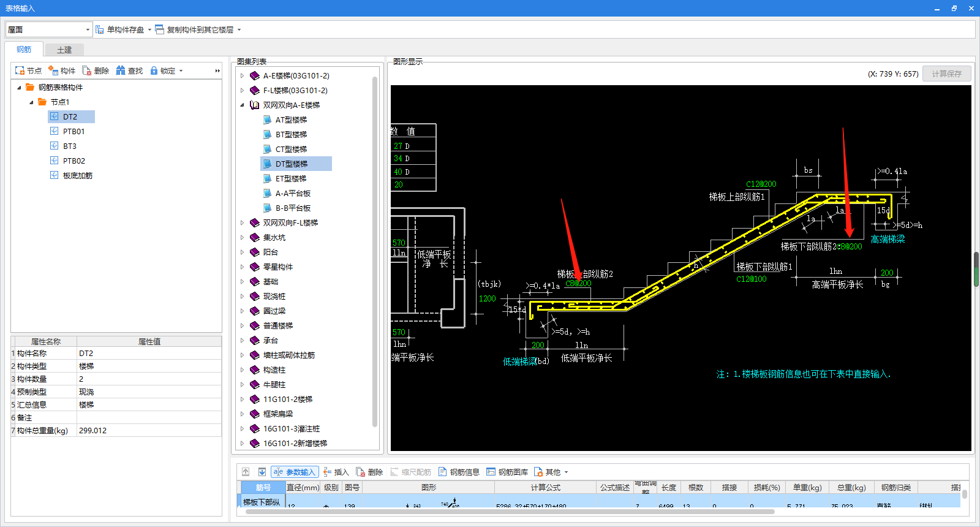
Task: Click C12@200 upper rebar value
Action: coord(761,184)
